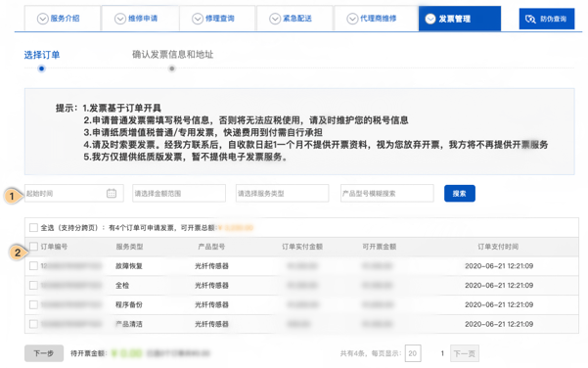Click the 服务类型 column header
The image size is (588, 368).
[x=129, y=247]
